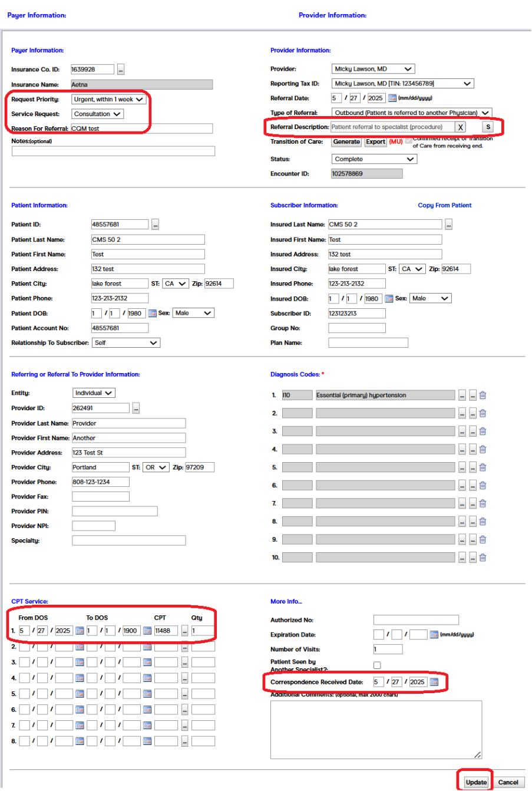Open the search lookup for diagnosis code 2
Viewport: 532px width, 791px height.
pyautogui.click(x=462, y=413)
